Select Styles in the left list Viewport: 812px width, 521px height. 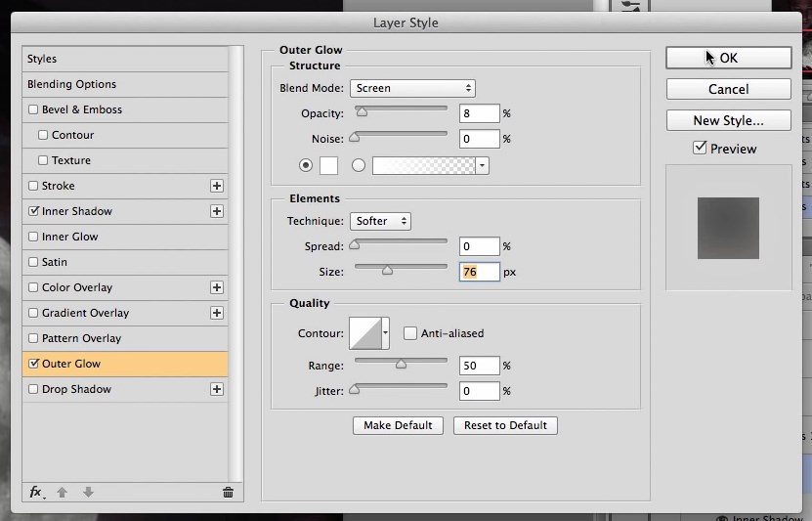pos(125,59)
